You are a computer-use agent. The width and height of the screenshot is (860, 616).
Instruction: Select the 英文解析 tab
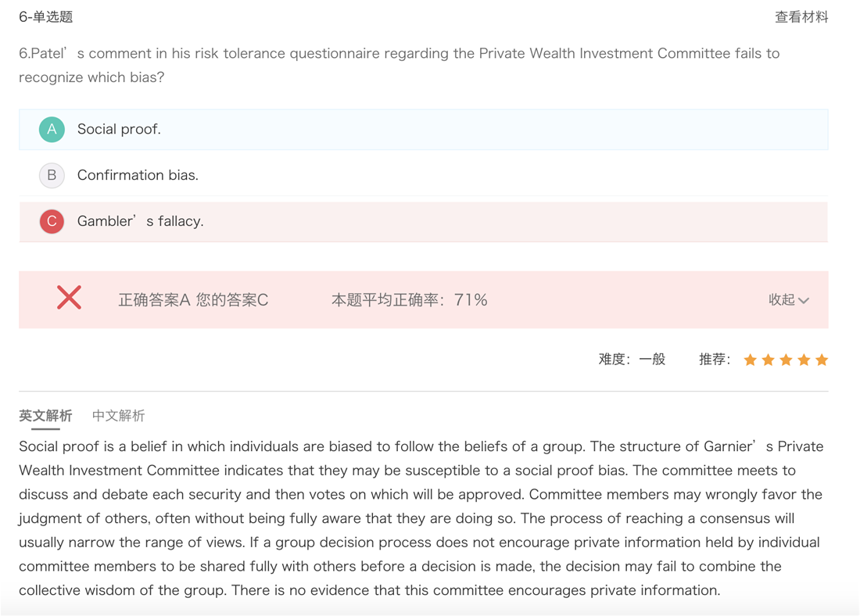(45, 416)
